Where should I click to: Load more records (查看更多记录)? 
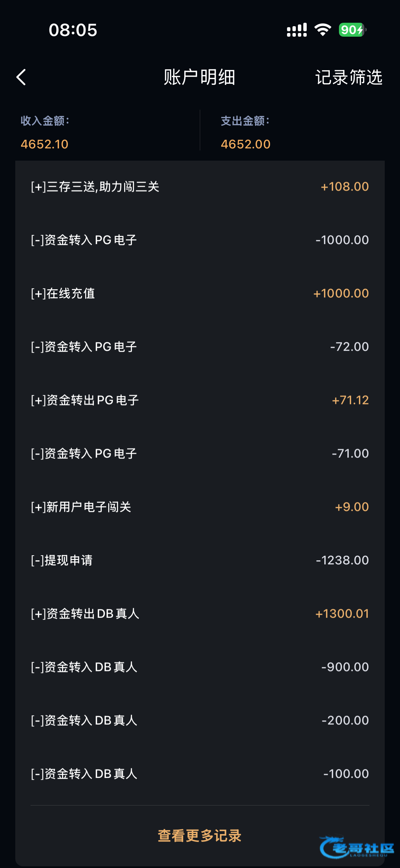pyautogui.click(x=199, y=836)
